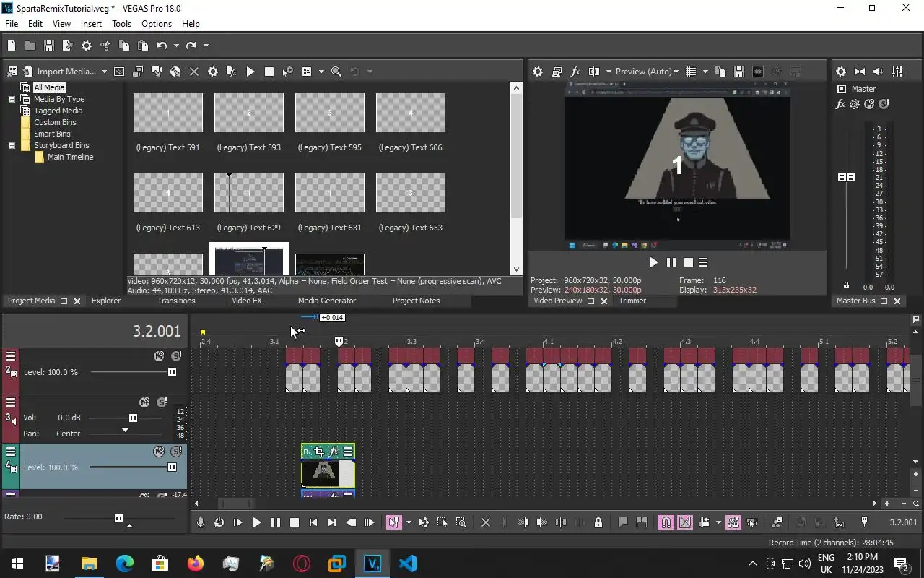This screenshot has height=578, width=924.
Task: Select the Tagged Media item
Action: [x=58, y=111]
